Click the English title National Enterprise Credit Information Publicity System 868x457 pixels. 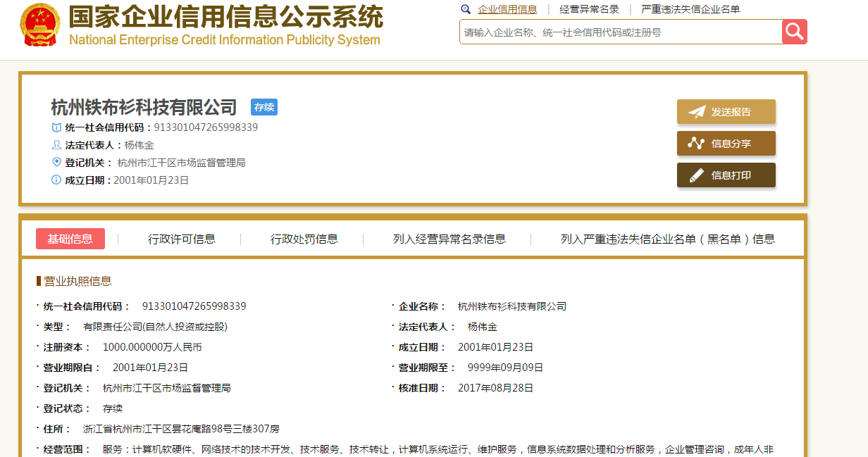(x=225, y=40)
